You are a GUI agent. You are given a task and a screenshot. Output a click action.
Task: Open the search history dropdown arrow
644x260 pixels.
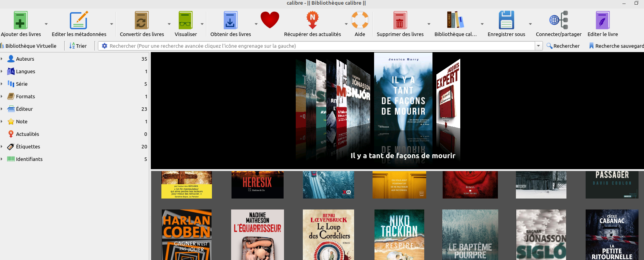tap(538, 46)
